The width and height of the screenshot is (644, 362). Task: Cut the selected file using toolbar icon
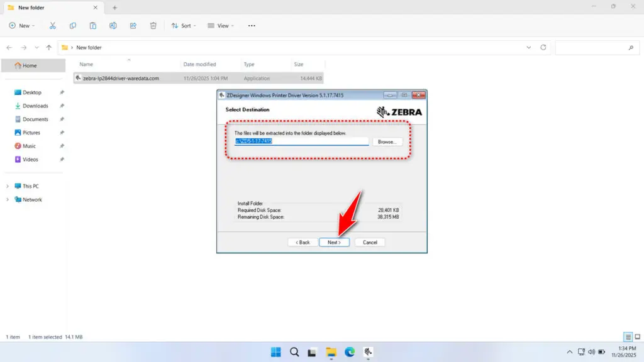coord(53,25)
